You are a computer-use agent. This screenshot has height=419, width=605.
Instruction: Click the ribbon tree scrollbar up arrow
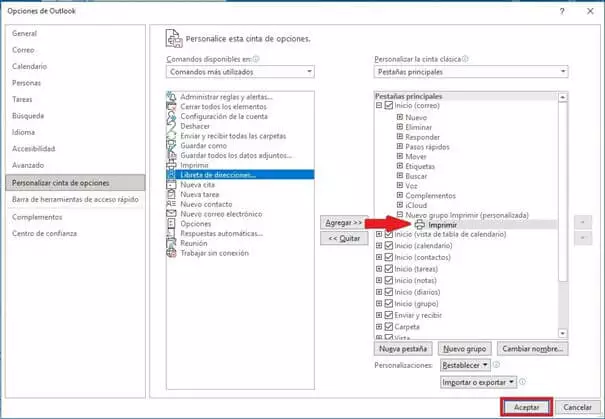tap(563, 97)
